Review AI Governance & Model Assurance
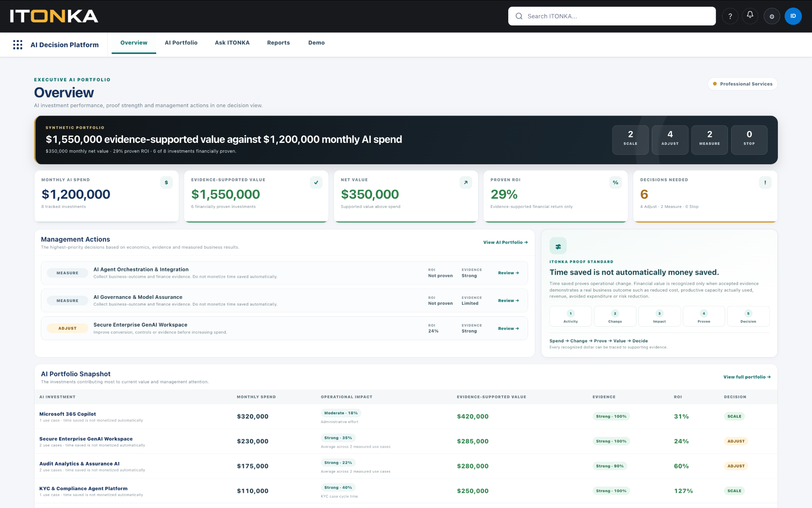Screen dimensions: 812x508 (508, 301)
